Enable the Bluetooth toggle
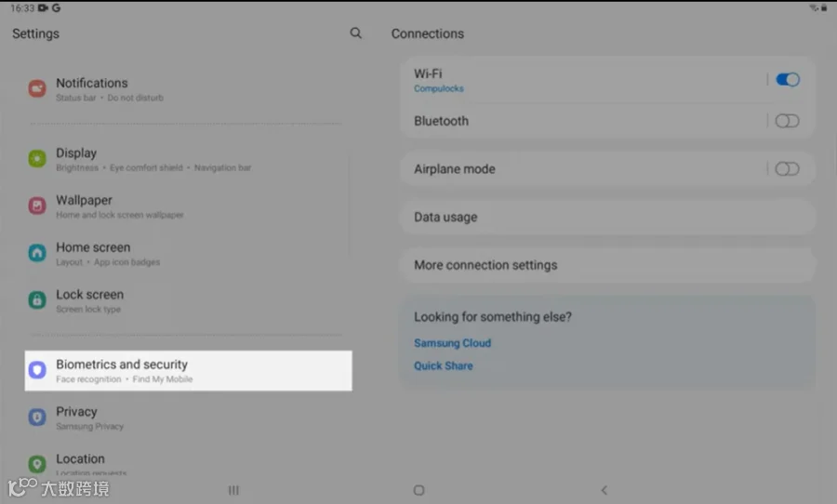Screen dimensions: 837x504 coord(788,121)
